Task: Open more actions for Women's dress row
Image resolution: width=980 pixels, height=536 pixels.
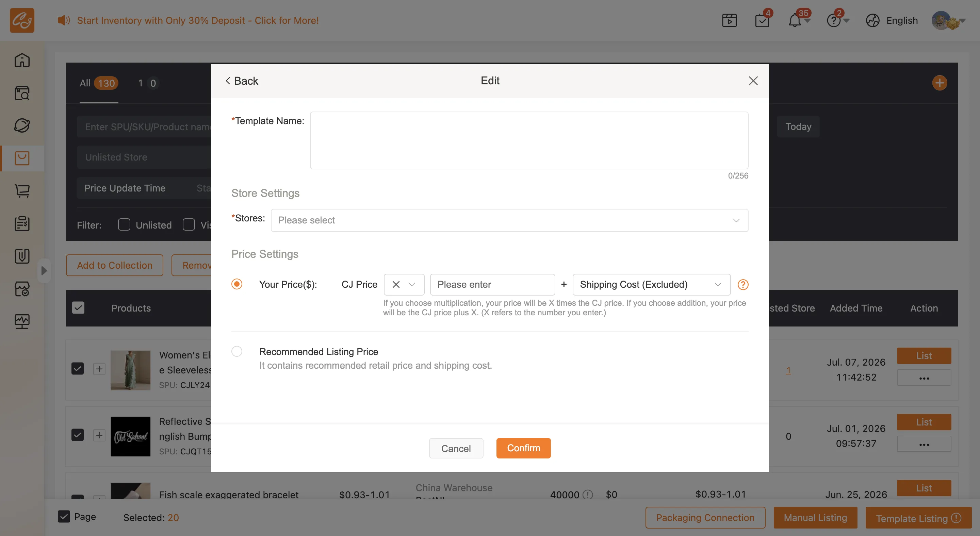Action: [924, 378]
